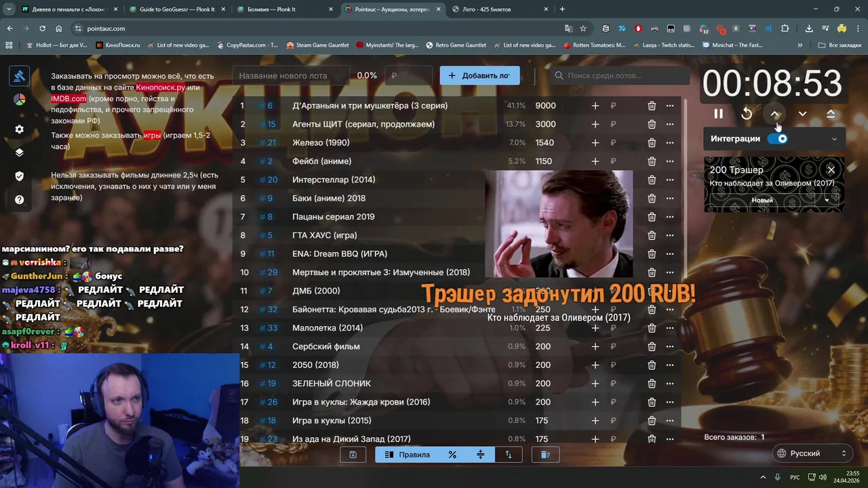Toggle the sort order arrows button
The height and width of the screenshot is (488, 868).
coord(509,455)
